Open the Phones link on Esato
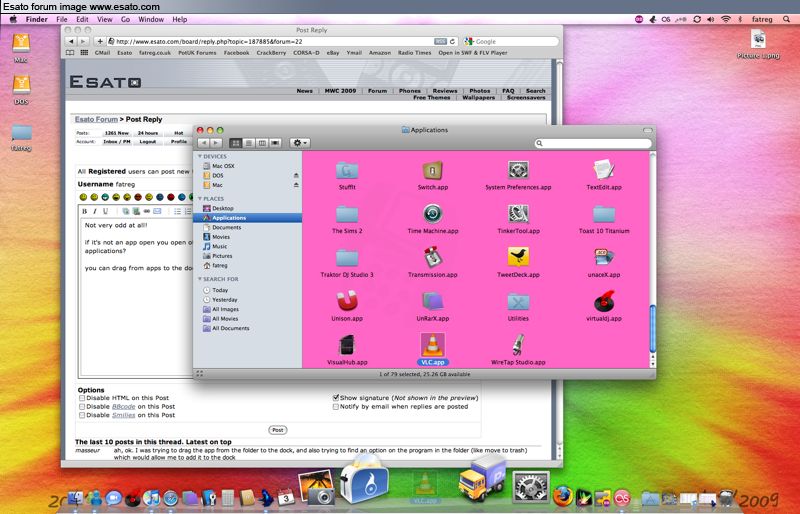 point(410,90)
